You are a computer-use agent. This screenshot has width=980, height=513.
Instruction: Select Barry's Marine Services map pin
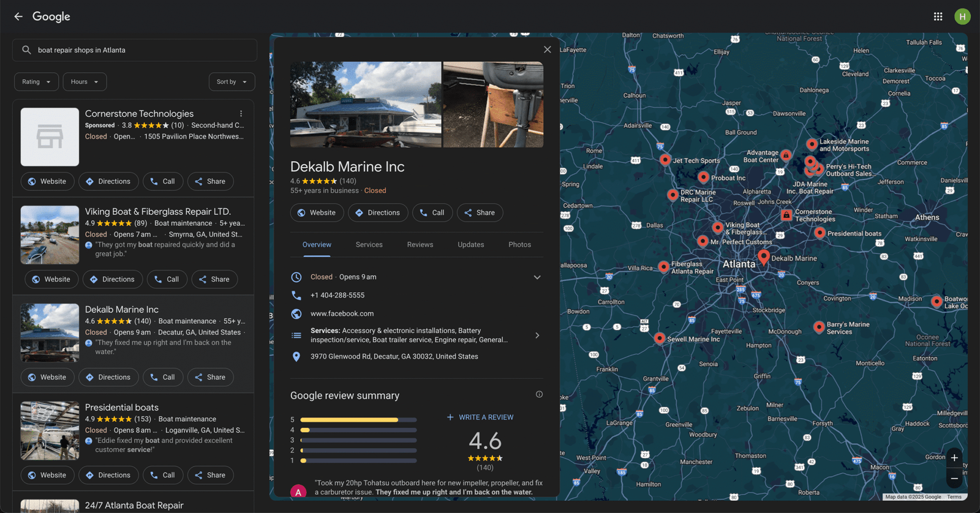point(819,327)
